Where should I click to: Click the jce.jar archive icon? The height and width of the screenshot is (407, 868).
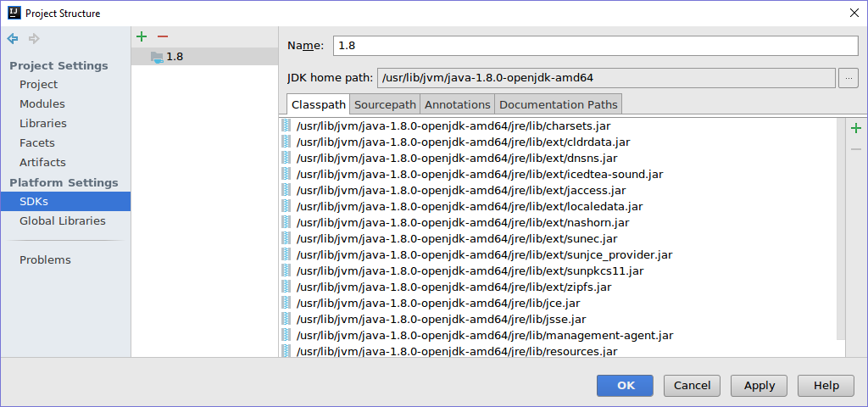(287, 303)
